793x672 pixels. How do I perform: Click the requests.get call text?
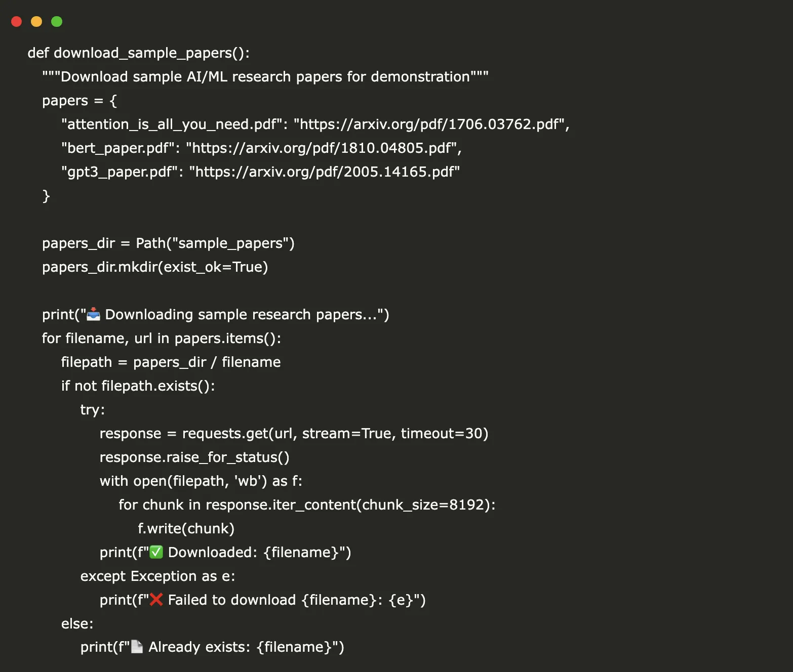(225, 434)
